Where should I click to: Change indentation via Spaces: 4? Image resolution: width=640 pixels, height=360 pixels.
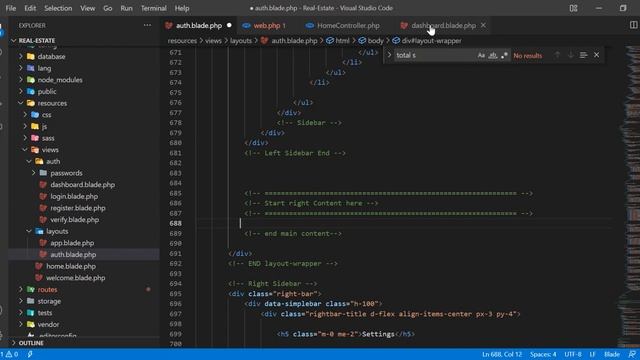[543, 354]
